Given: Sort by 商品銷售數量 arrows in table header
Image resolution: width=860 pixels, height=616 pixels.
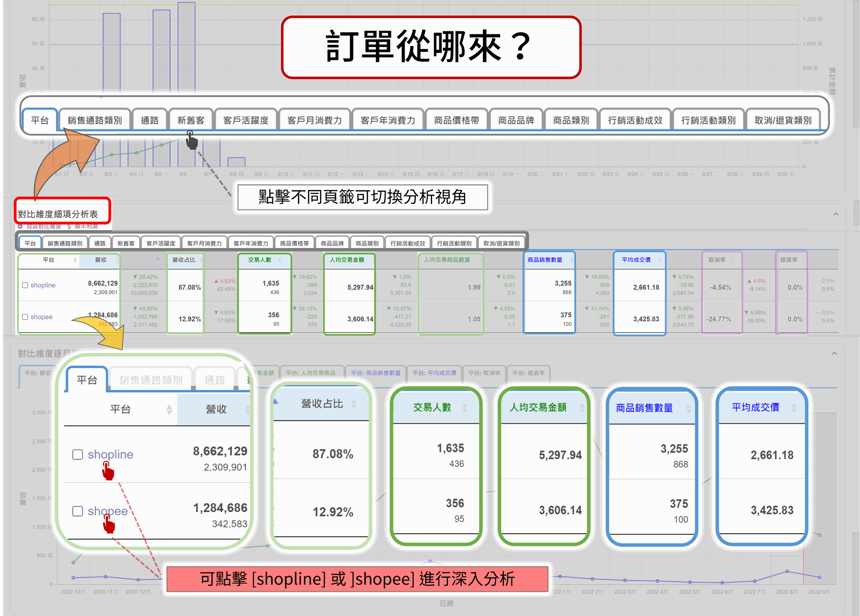Looking at the screenshot, I should click(572, 260).
